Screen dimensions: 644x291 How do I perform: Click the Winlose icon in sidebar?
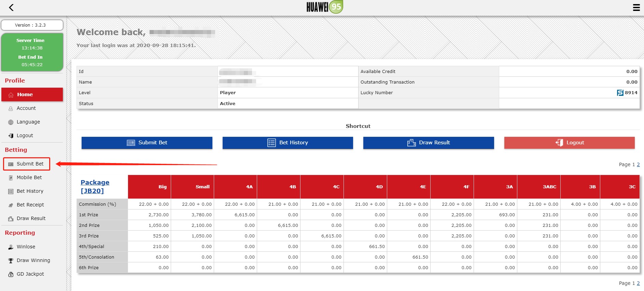pyautogui.click(x=11, y=247)
